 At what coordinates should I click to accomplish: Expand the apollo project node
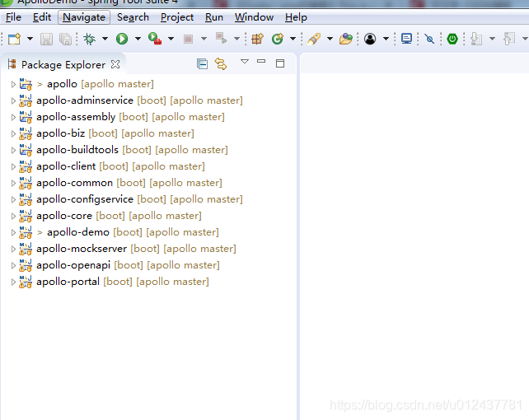pos(13,84)
